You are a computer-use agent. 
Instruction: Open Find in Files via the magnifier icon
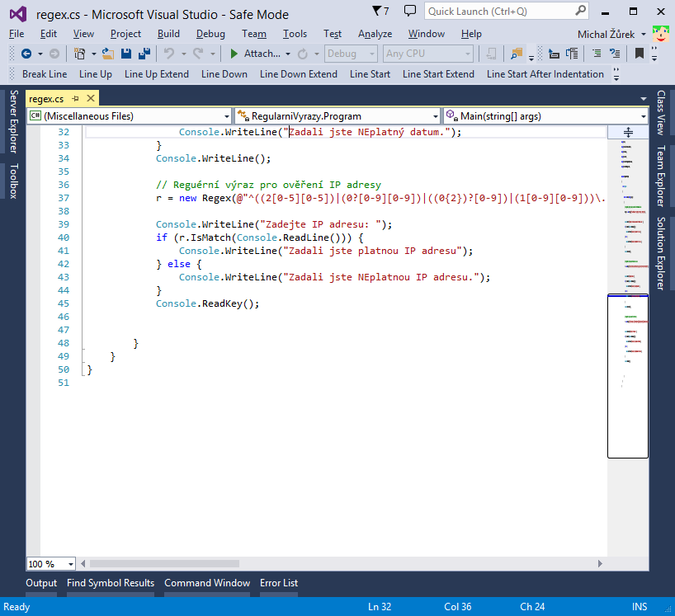[516, 55]
